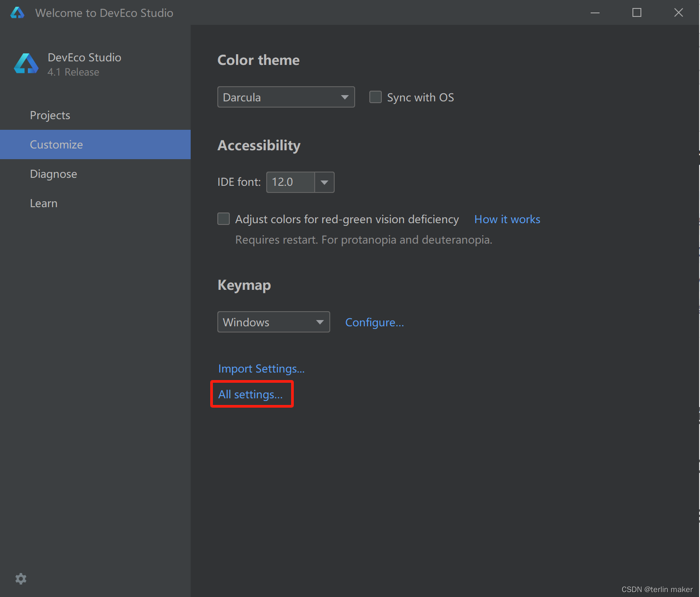The height and width of the screenshot is (597, 700).
Task: Click 'Requires restart. For protanopia and deuteranopia.' text
Action: point(364,240)
